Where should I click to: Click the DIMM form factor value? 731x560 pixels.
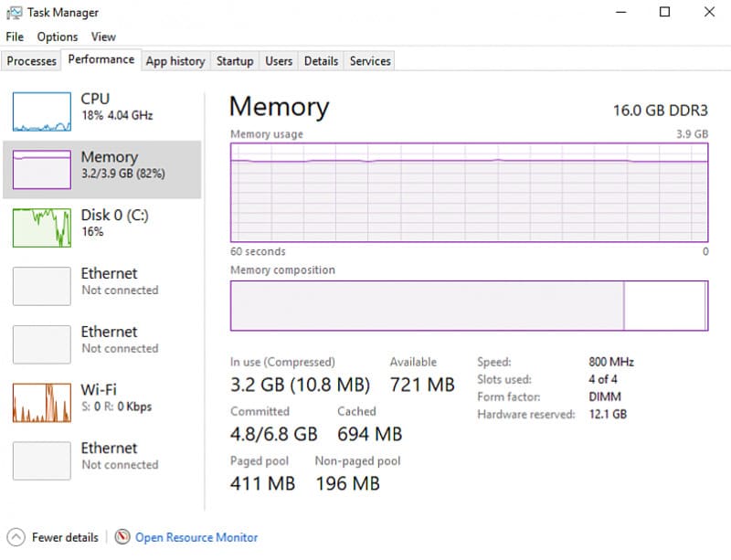605,396
